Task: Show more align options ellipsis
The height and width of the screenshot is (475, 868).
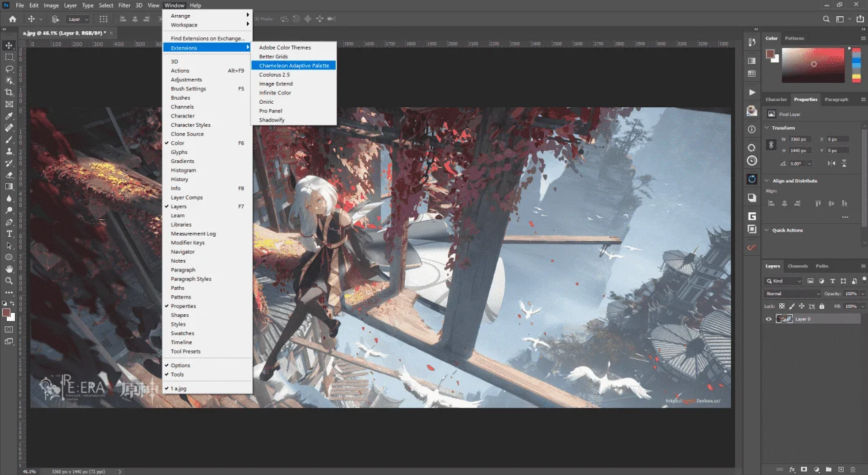Action: (844, 217)
